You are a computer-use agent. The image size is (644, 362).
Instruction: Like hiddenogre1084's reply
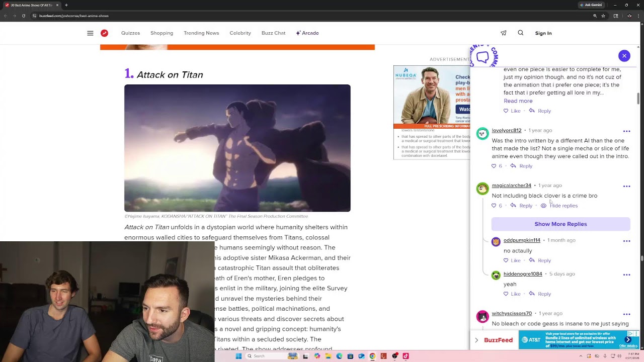[512, 294]
